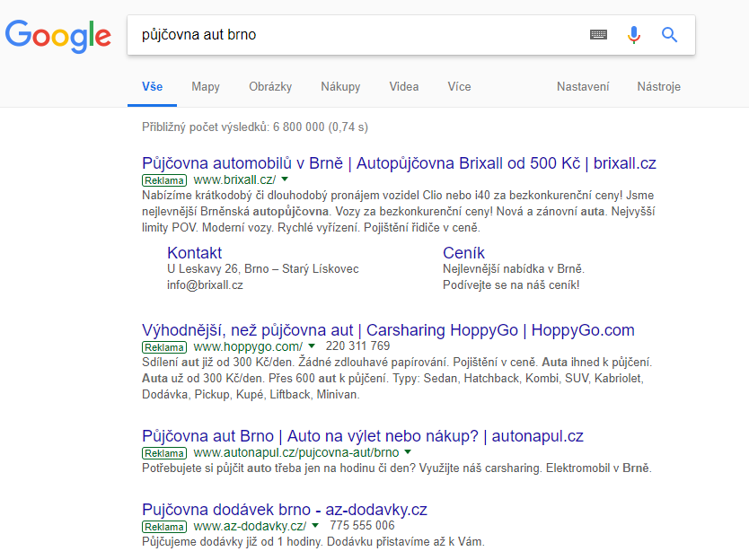Click the www.hoppygo.com/ URL
749x560 pixels.
[x=248, y=346]
